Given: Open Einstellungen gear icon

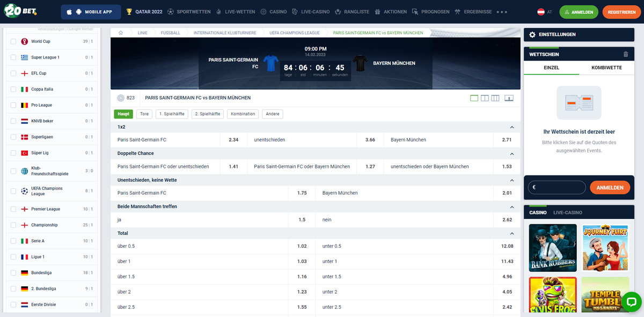Looking at the screenshot, I should tap(532, 34).
